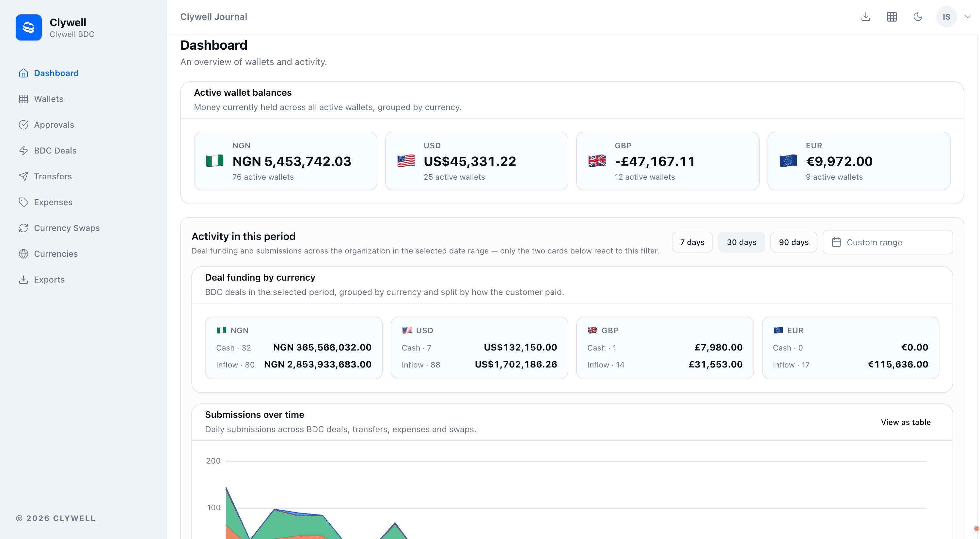Click the BDC Deals lightning icon
The width and height of the screenshot is (980, 539).
tap(24, 151)
